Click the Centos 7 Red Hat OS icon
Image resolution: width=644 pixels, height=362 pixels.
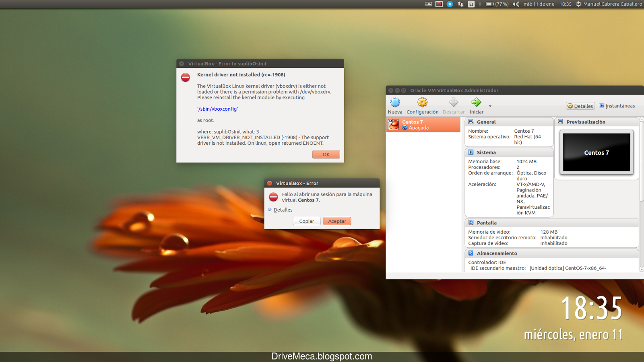[393, 125]
